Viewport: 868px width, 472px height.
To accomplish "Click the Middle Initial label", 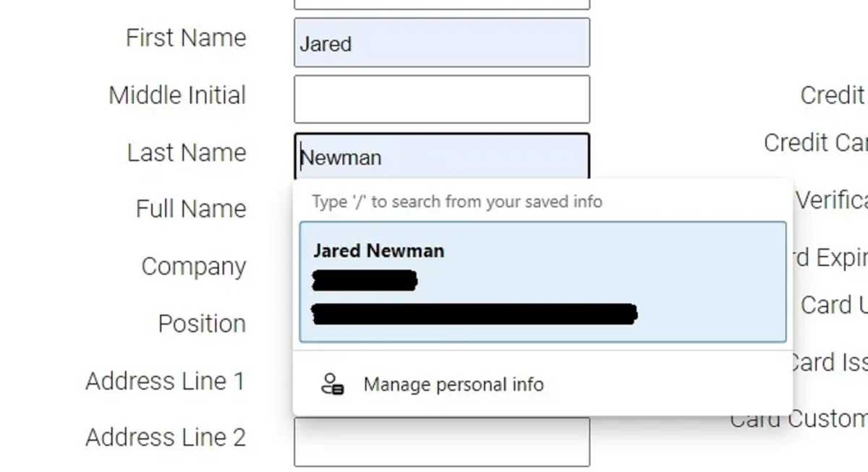I will [177, 95].
